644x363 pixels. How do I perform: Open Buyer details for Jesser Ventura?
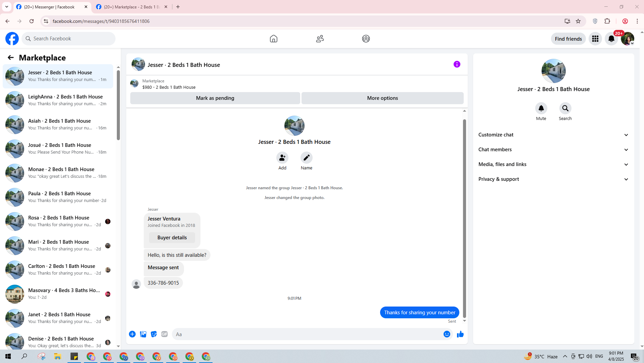click(x=172, y=238)
